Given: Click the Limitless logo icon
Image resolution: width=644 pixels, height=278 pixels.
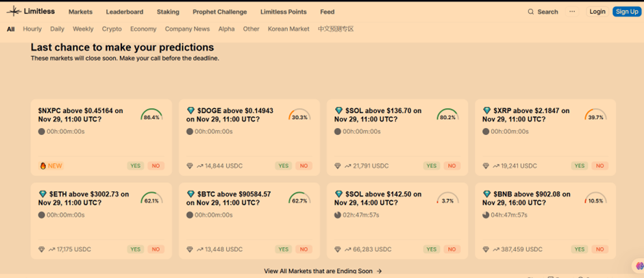Looking at the screenshot, I should click(14, 12).
